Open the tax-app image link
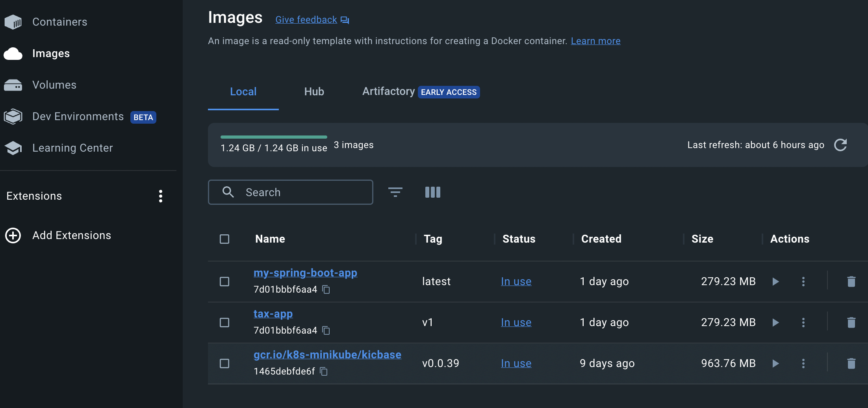 tap(273, 314)
